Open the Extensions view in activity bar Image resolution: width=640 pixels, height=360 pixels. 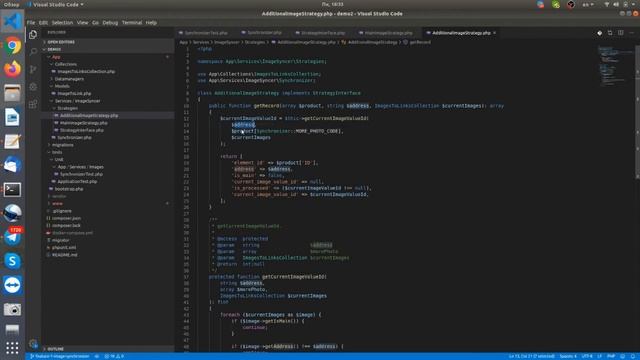(33, 104)
